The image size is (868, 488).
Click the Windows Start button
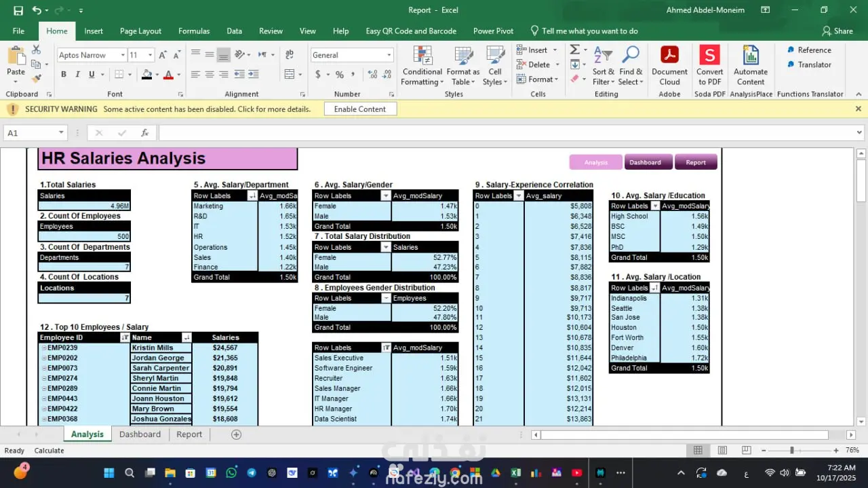108,473
